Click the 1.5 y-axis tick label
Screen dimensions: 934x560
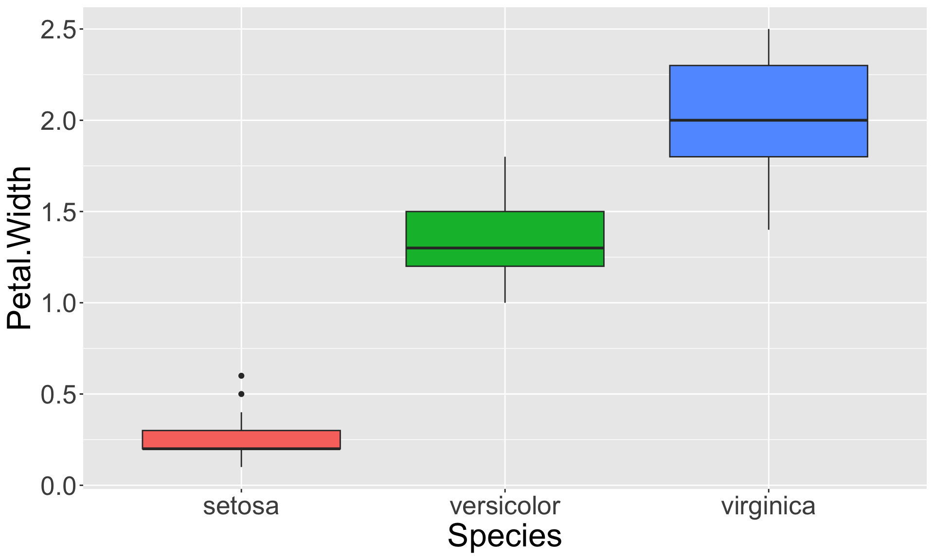tap(58, 212)
